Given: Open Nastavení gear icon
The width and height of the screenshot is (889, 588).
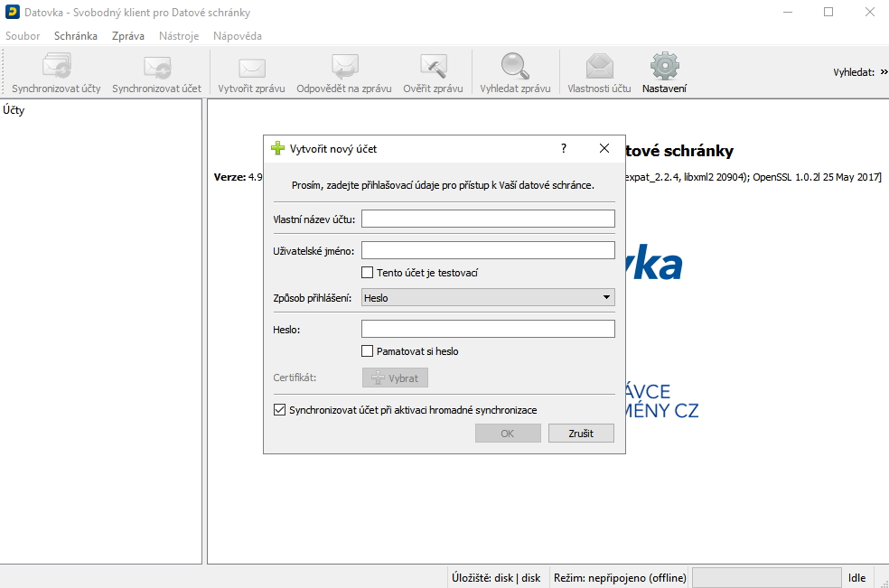Looking at the screenshot, I should [664, 66].
